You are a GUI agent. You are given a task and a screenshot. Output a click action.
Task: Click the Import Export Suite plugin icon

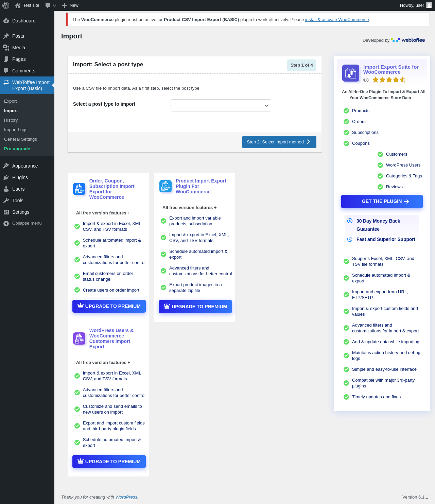click(351, 73)
